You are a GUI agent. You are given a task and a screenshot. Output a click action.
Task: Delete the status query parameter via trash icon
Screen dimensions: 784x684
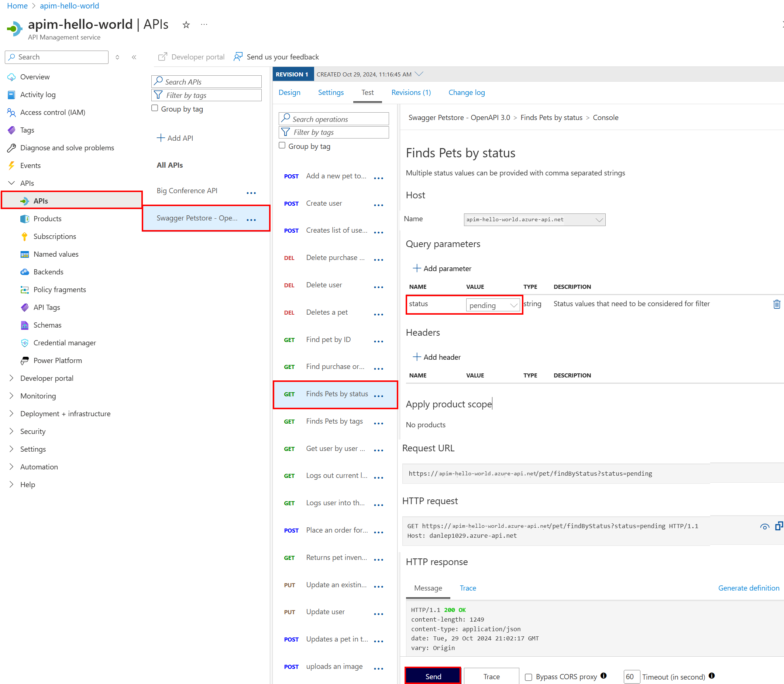(x=776, y=304)
